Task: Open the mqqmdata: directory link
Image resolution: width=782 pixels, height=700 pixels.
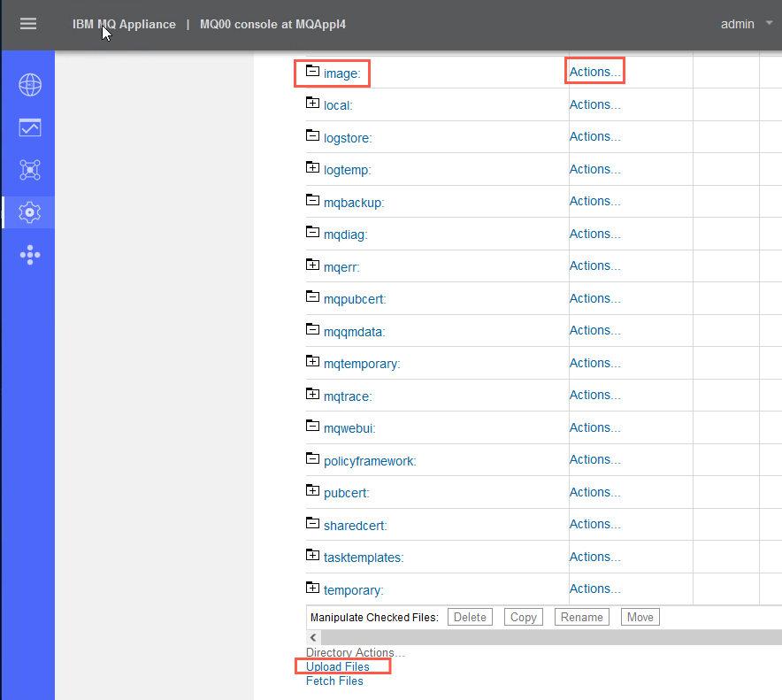Action: [354, 332]
